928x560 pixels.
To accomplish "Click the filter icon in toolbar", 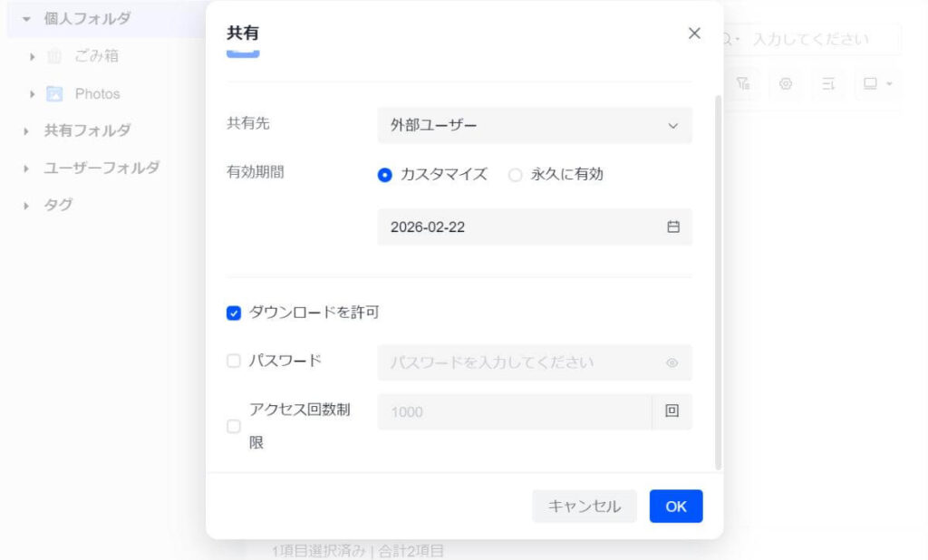I will pos(743,83).
